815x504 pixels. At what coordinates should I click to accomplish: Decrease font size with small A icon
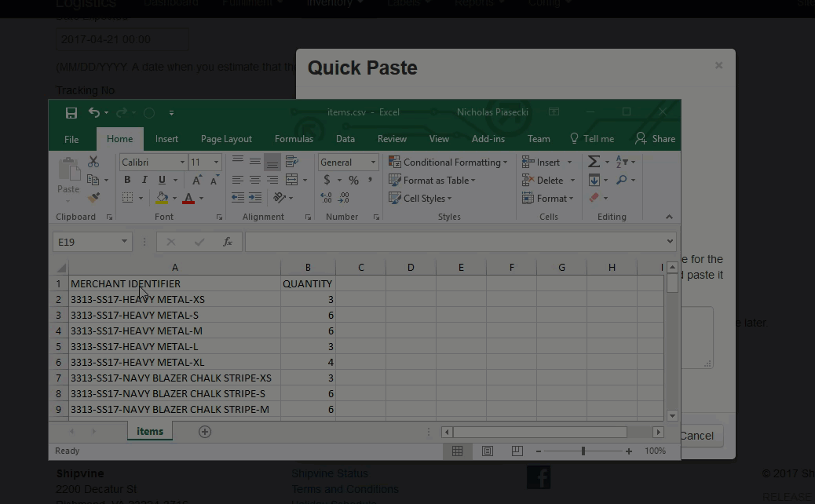tap(214, 180)
